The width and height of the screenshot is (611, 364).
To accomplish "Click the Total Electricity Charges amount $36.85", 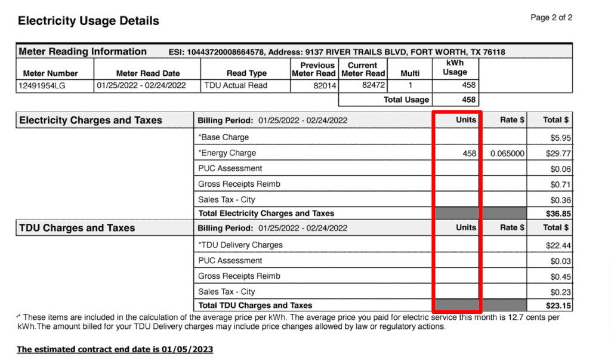I will (x=558, y=213).
